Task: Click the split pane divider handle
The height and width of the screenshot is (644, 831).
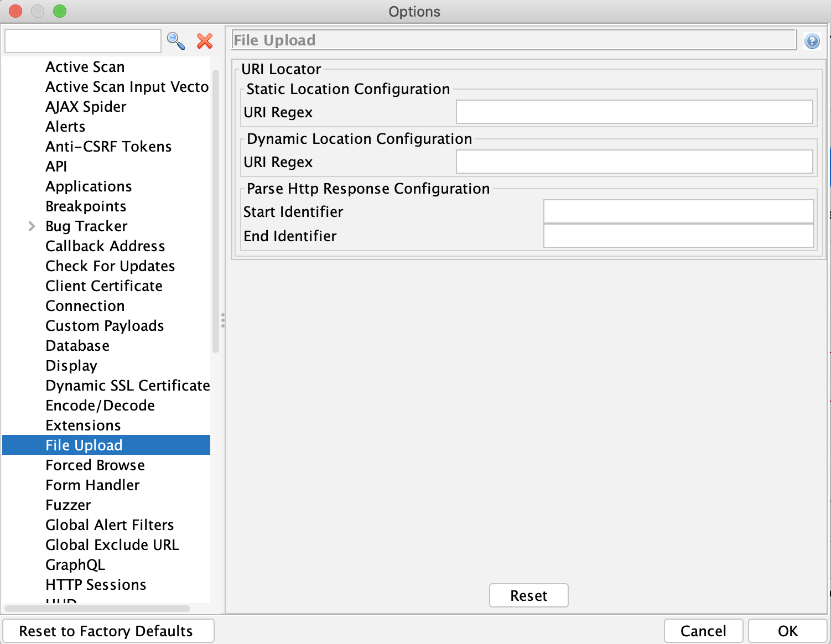Action: [222, 320]
